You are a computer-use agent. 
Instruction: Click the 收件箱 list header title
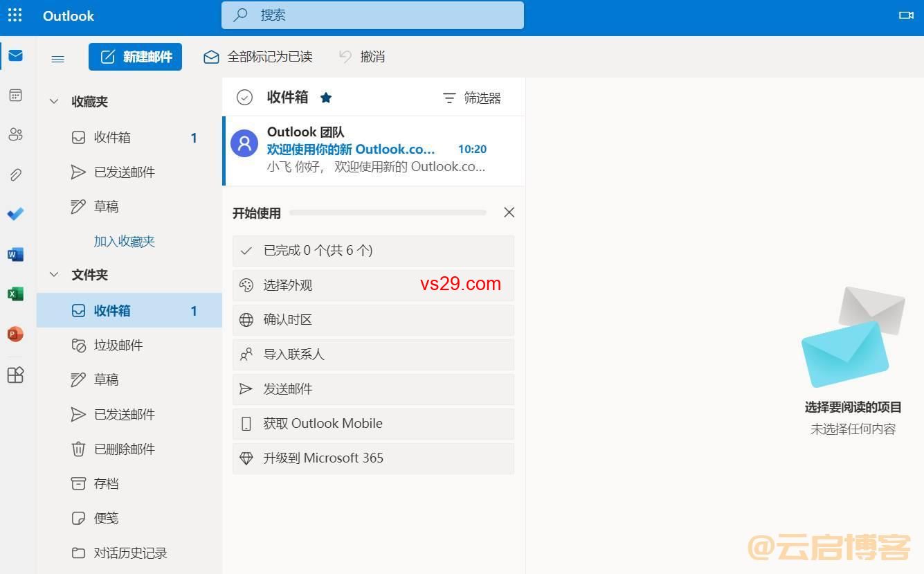[287, 98]
